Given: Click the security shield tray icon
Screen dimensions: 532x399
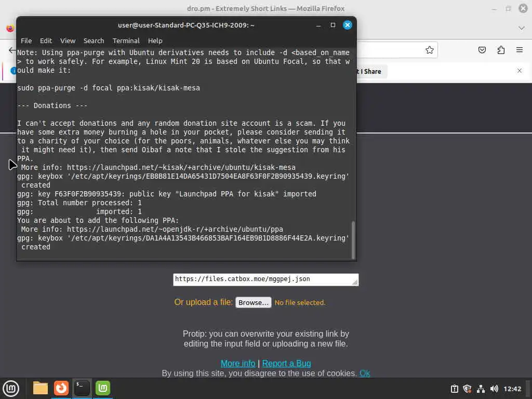Looking at the screenshot, I should [x=467, y=389].
